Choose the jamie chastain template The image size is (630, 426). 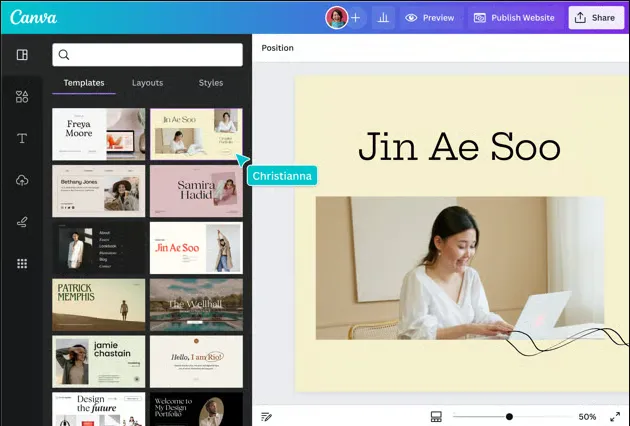[98, 362]
